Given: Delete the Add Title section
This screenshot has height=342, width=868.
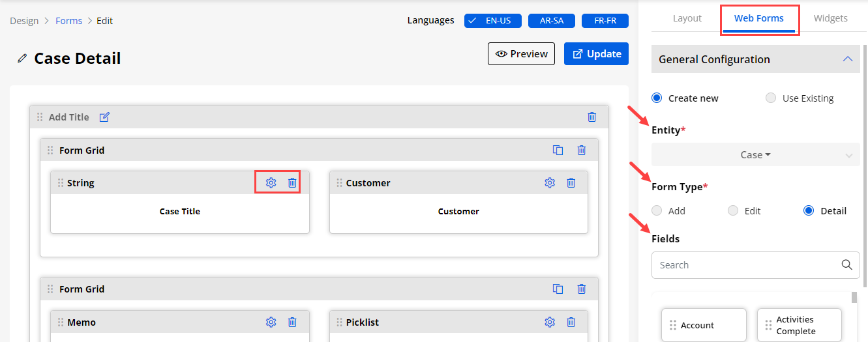Looking at the screenshot, I should point(591,117).
